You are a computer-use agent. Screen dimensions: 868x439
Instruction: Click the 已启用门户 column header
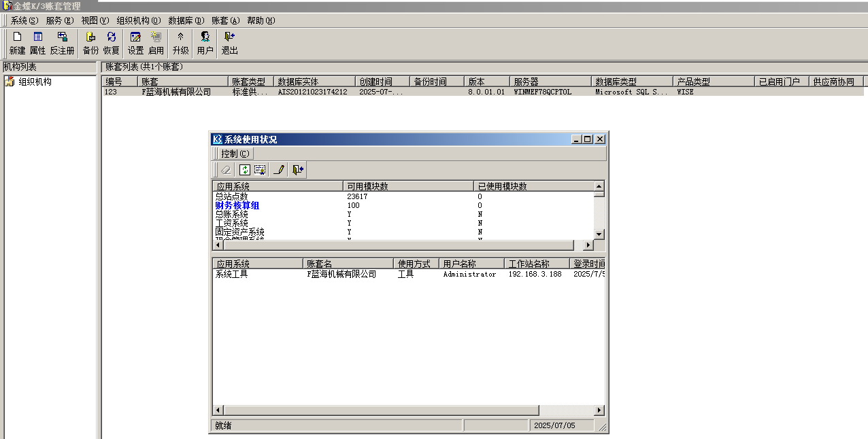[782, 82]
